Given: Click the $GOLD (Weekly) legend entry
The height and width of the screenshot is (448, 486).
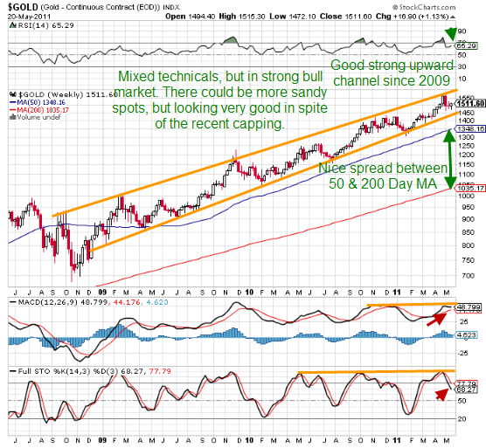Looking at the screenshot, I should [67, 94].
